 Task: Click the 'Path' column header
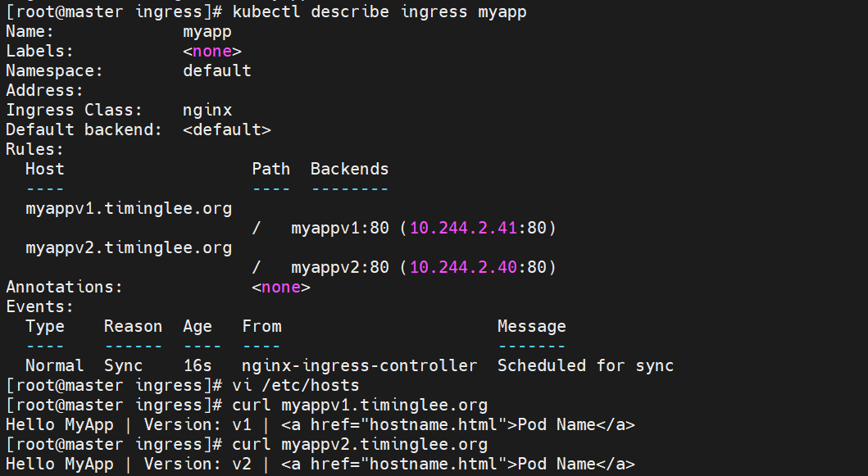(x=270, y=169)
